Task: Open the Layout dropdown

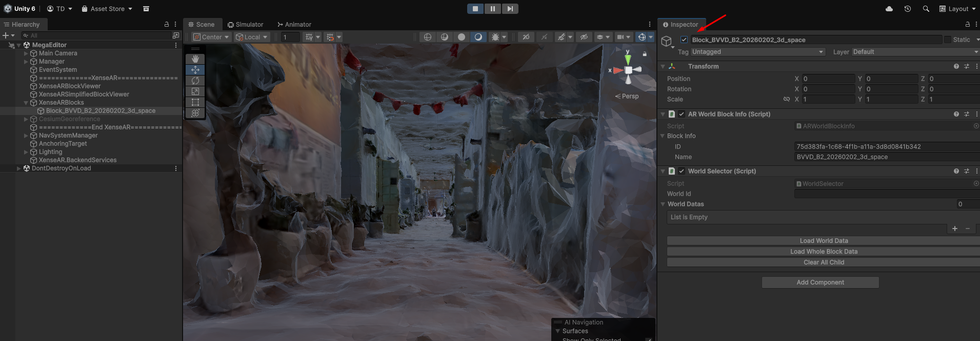Action: (x=957, y=9)
